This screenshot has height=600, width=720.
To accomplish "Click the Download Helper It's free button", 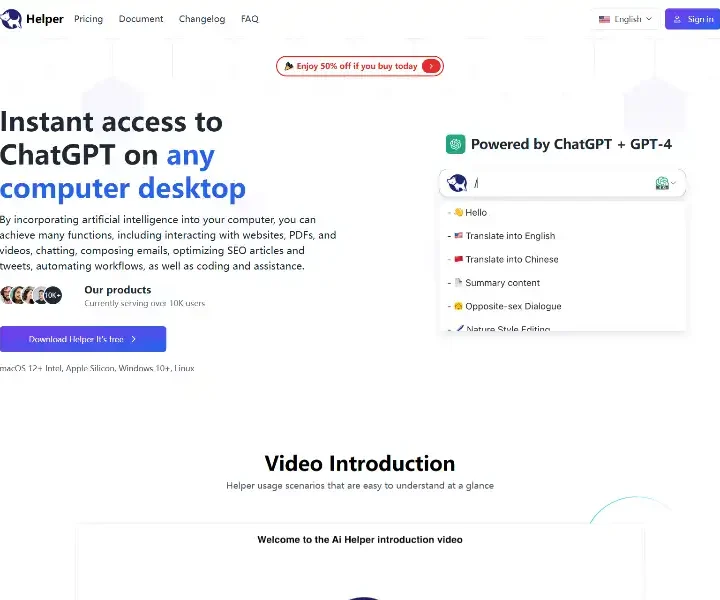I will point(83,339).
